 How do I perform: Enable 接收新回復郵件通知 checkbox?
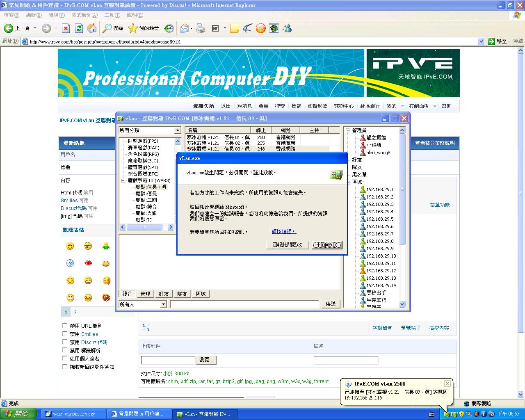[65, 366]
